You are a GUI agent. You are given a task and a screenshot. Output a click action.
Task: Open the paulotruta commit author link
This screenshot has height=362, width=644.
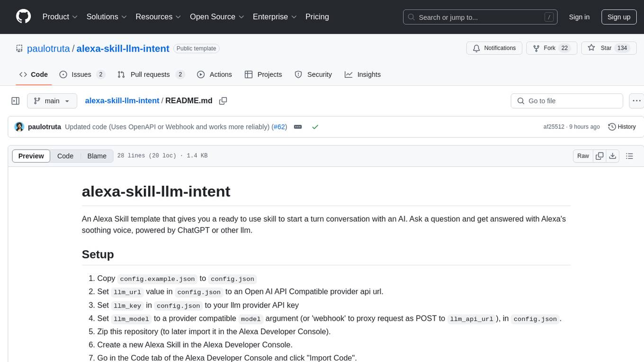pyautogui.click(x=45, y=127)
